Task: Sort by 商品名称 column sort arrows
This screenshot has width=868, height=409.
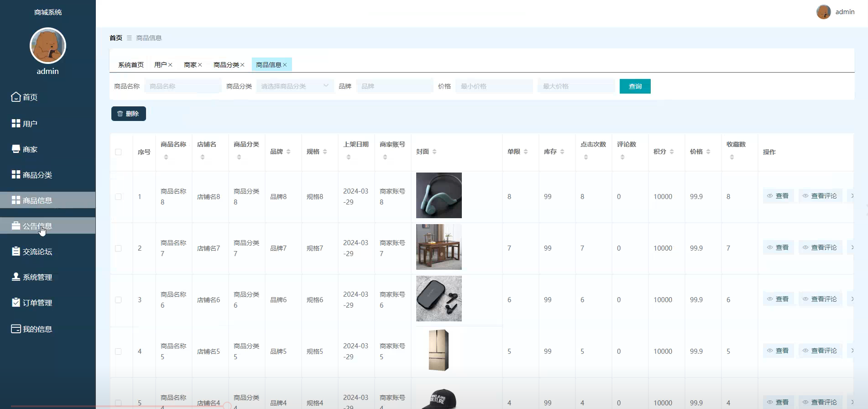Action: tap(166, 157)
